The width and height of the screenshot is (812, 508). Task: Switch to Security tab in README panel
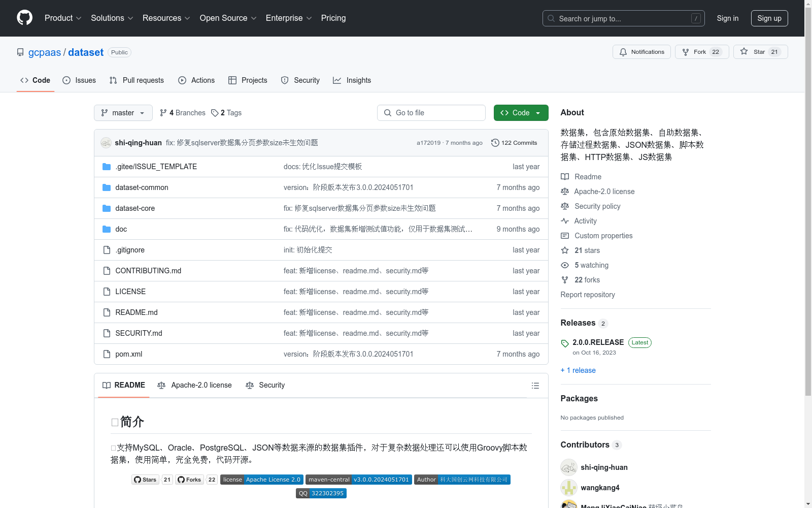(265, 385)
